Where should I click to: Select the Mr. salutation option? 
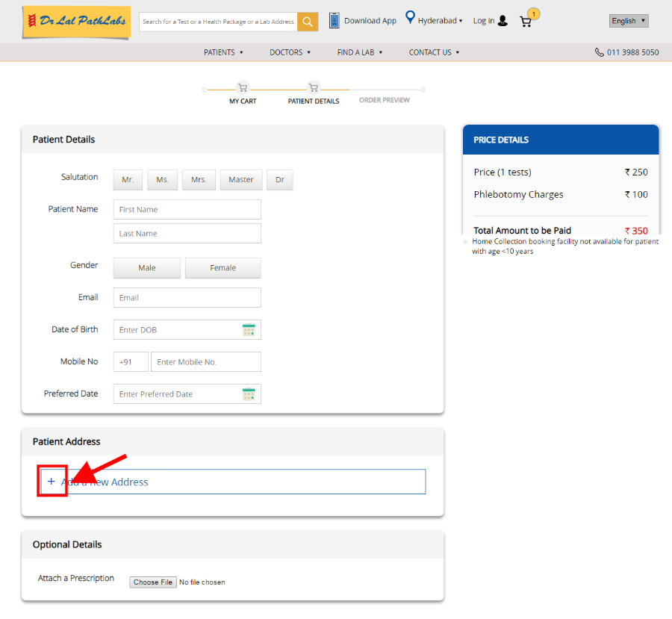(x=128, y=180)
